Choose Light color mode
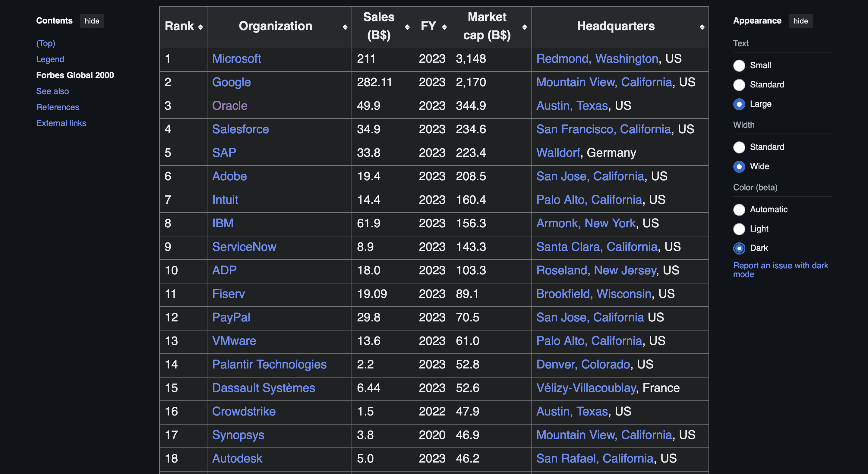Screen dimensions: 868x474 click(x=739, y=229)
